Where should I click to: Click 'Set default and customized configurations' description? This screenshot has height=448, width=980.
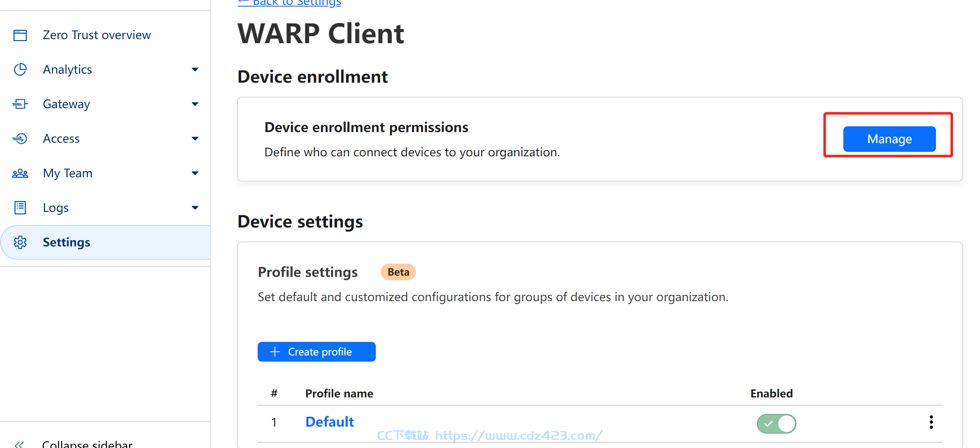point(493,297)
